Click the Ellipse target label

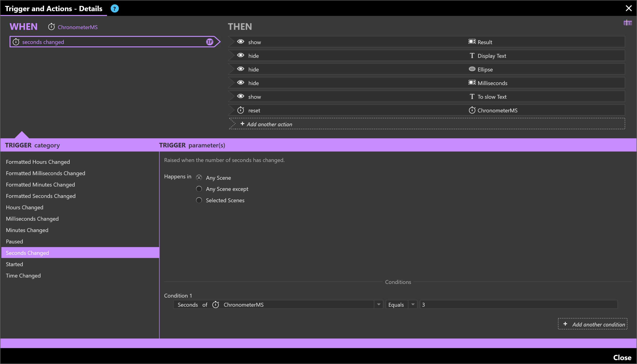point(485,69)
